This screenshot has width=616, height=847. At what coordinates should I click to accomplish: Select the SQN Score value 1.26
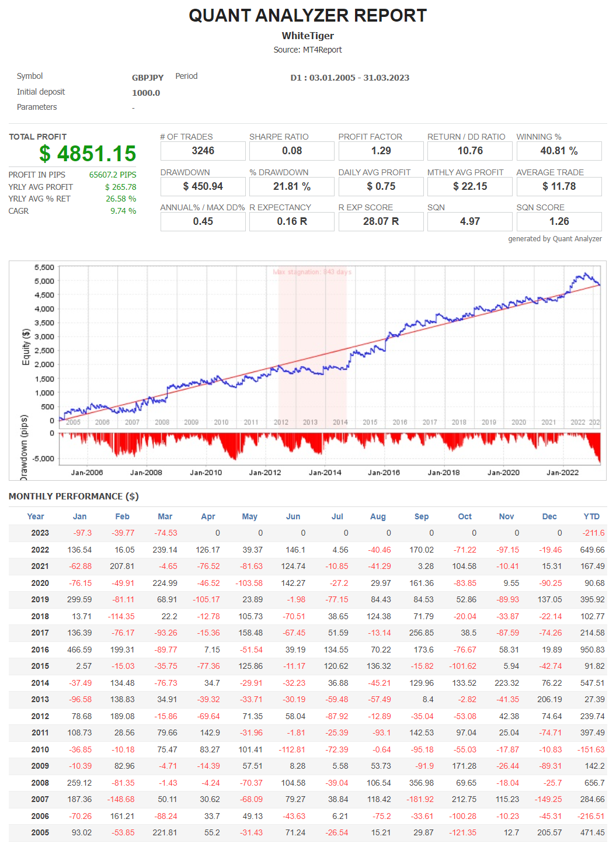559,221
